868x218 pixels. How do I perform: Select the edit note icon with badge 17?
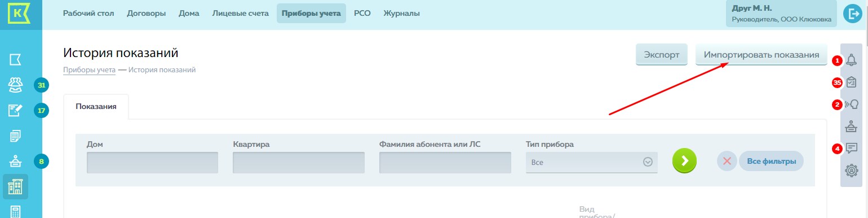coord(15,110)
